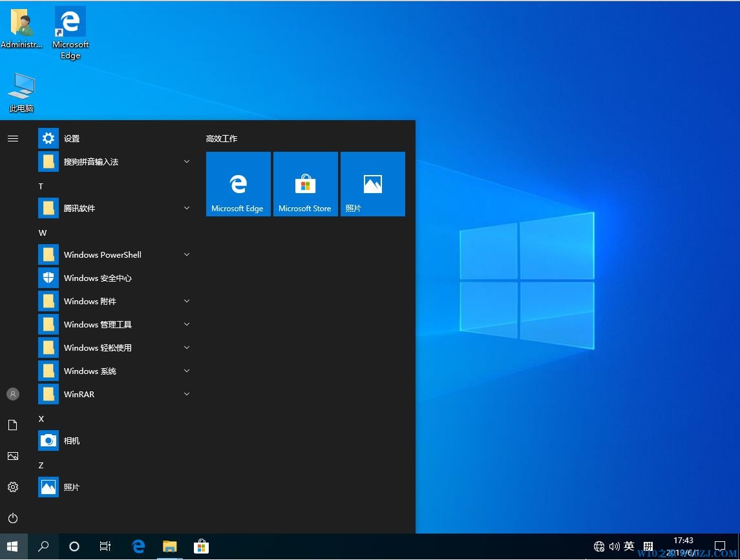Open Task View on the taskbar
740x560 pixels.
click(x=105, y=547)
